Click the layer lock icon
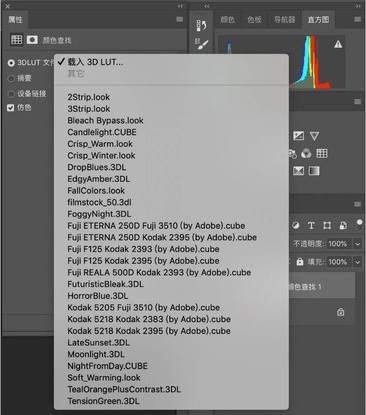 tap(340, 312)
